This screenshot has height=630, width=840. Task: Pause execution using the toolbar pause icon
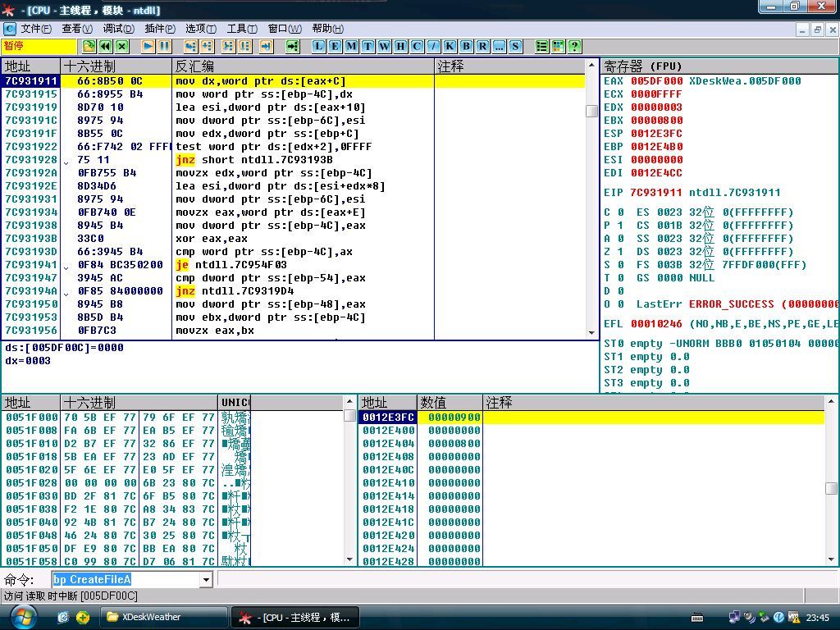[164, 47]
